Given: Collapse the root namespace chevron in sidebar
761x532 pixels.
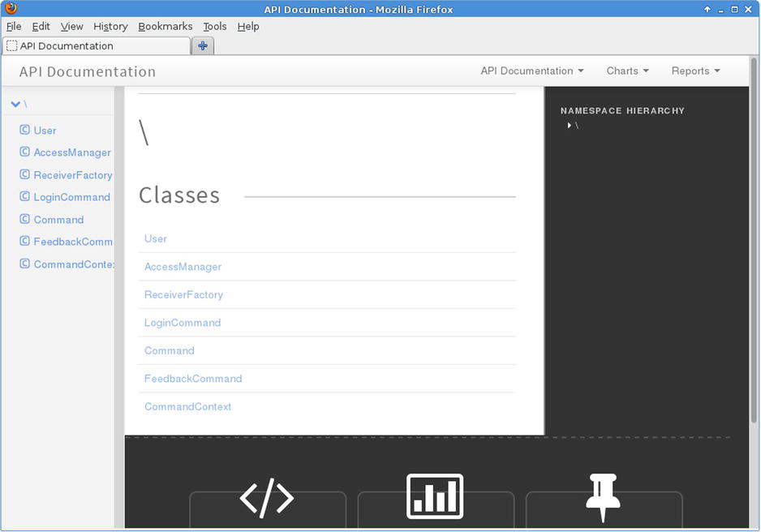Looking at the screenshot, I should [x=15, y=104].
